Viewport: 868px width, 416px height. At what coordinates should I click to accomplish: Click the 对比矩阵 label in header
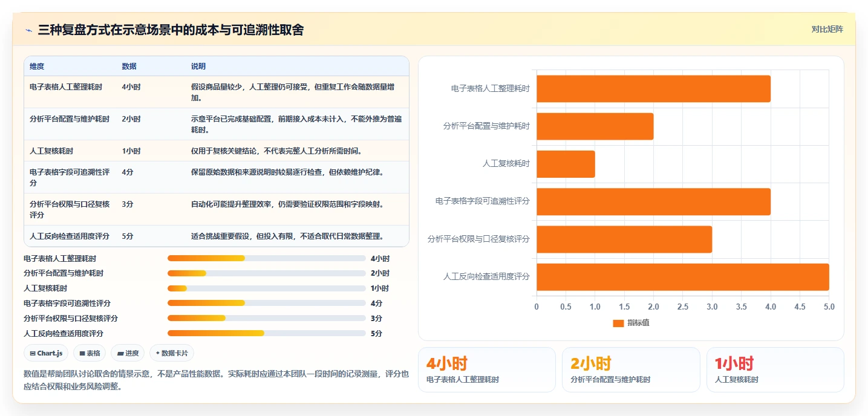coord(827,29)
